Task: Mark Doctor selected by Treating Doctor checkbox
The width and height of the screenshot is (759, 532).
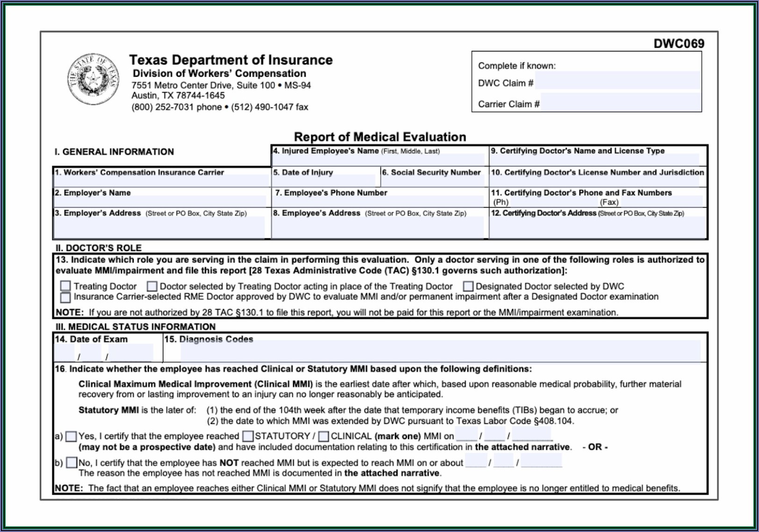Action: [x=152, y=286]
